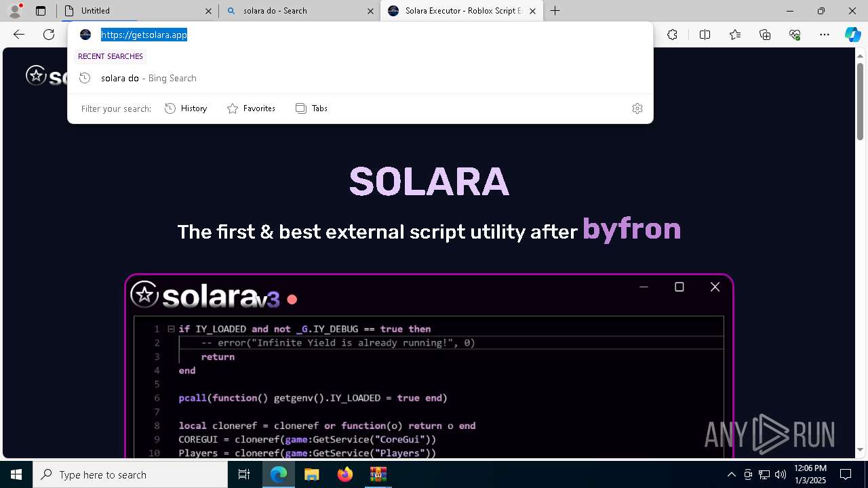868x488 pixels.
Task: Open a new browser tab
Action: (555, 11)
